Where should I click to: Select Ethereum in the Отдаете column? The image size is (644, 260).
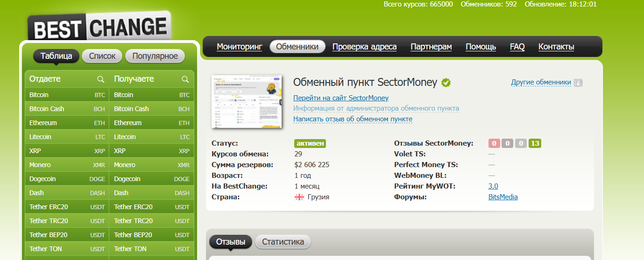67,123
